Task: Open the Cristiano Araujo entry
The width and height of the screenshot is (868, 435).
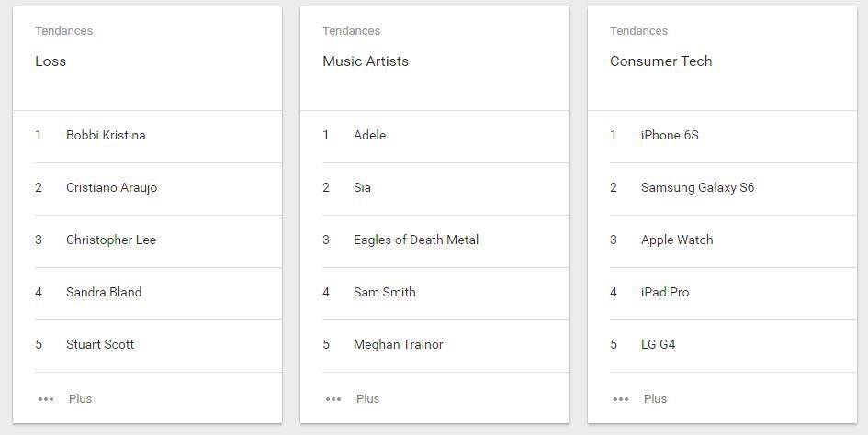Action: point(111,188)
